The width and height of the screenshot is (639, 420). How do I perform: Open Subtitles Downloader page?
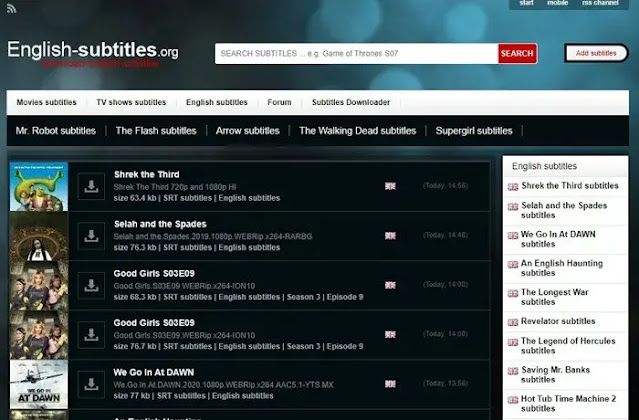(x=351, y=102)
